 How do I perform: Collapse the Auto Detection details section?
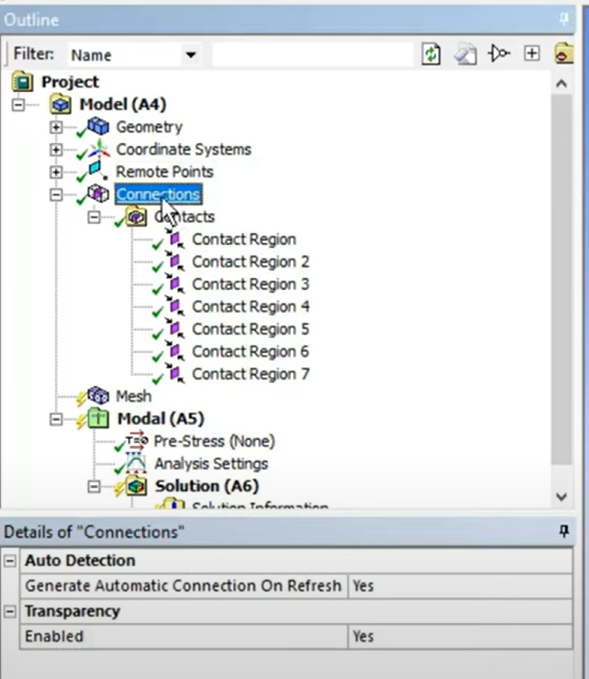point(10,561)
